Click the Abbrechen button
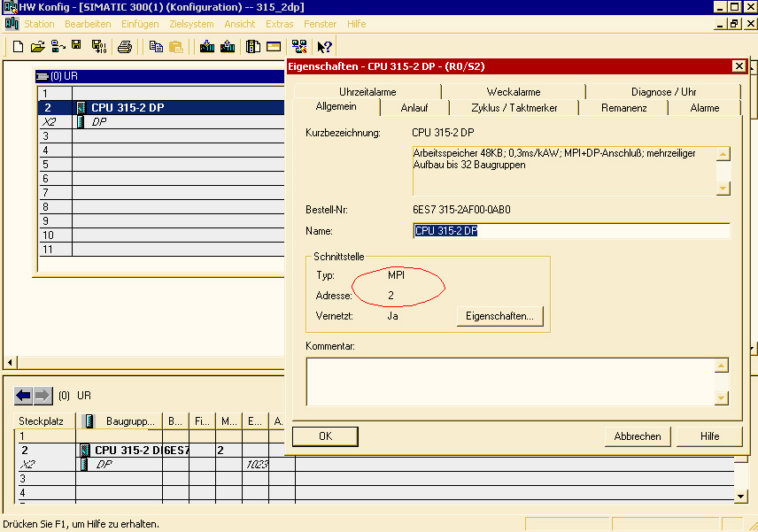Image resolution: width=758 pixels, height=532 pixels. tap(638, 436)
